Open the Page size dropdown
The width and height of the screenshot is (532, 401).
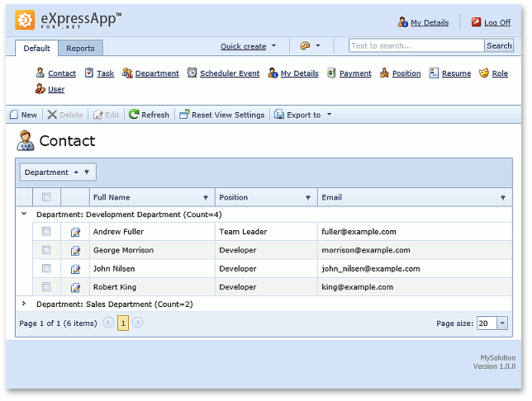(503, 323)
